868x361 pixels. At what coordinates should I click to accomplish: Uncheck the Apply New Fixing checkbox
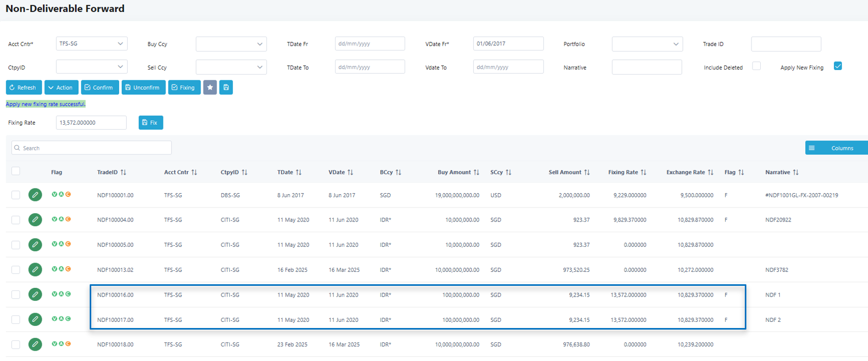point(838,66)
